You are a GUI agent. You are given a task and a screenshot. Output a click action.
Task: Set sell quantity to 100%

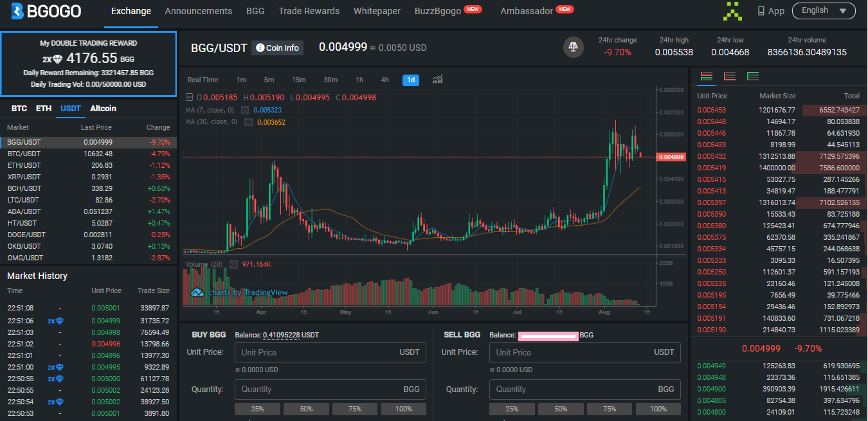pos(658,409)
